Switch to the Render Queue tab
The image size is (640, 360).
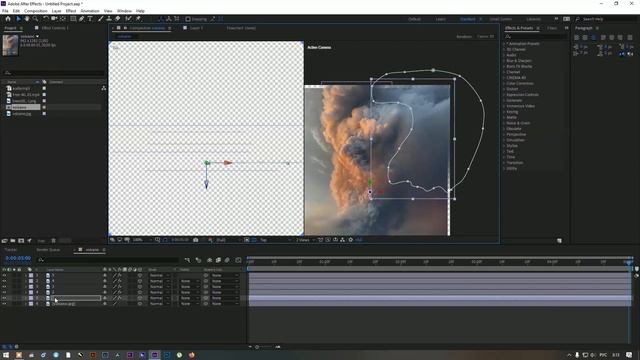pos(48,250)
